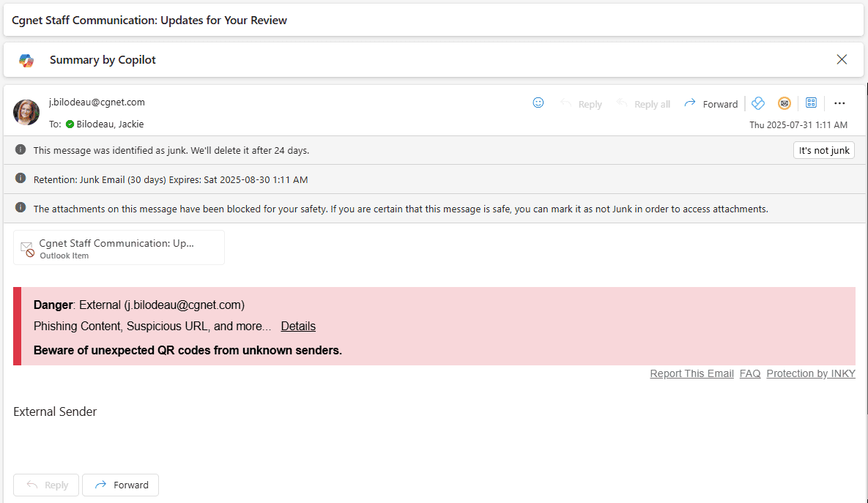Click the email subject title
Viewport: 868px width, 503px height.
coord(149,21)
